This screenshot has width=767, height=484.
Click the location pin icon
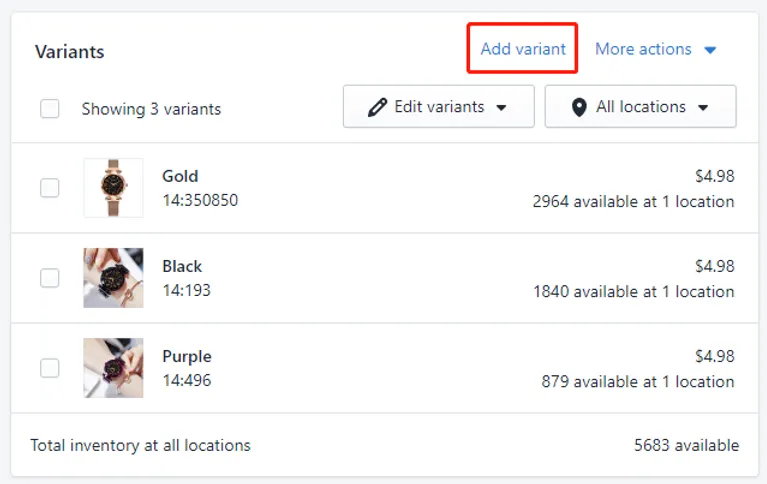point(579,107)
